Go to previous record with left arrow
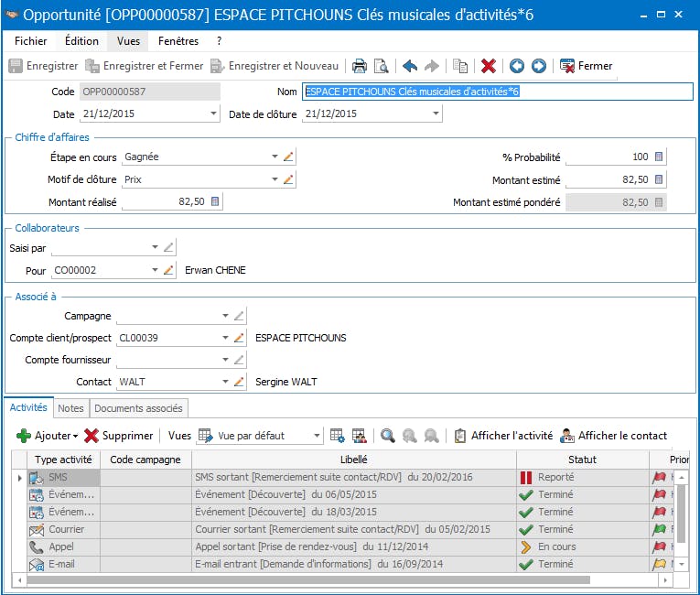The image size is (700, 595). coord(517,66)
